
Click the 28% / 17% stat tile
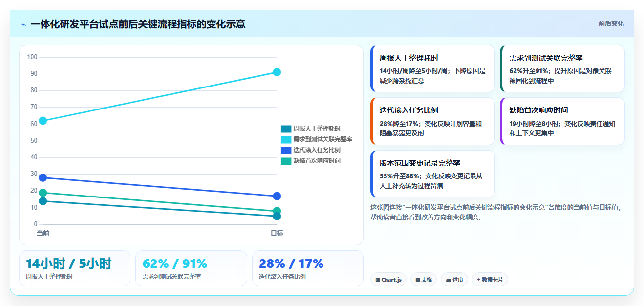(308, 268)
